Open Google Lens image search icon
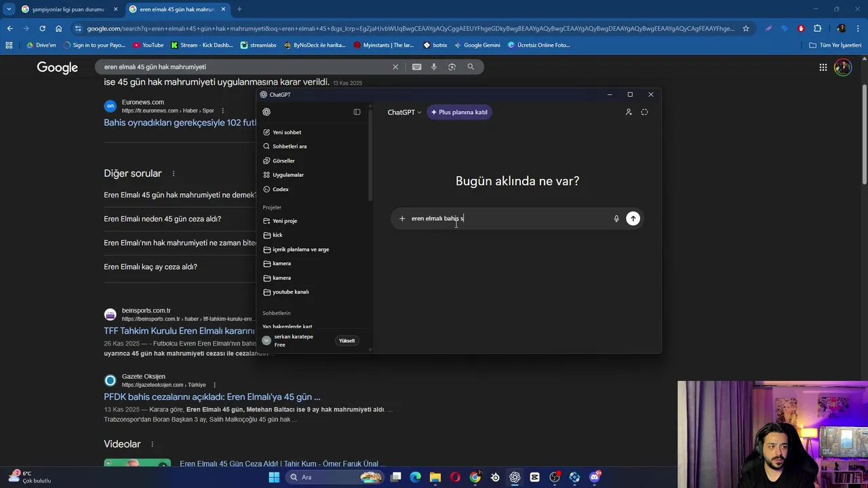This screenshot has width=868, height=488. [452, 67]
